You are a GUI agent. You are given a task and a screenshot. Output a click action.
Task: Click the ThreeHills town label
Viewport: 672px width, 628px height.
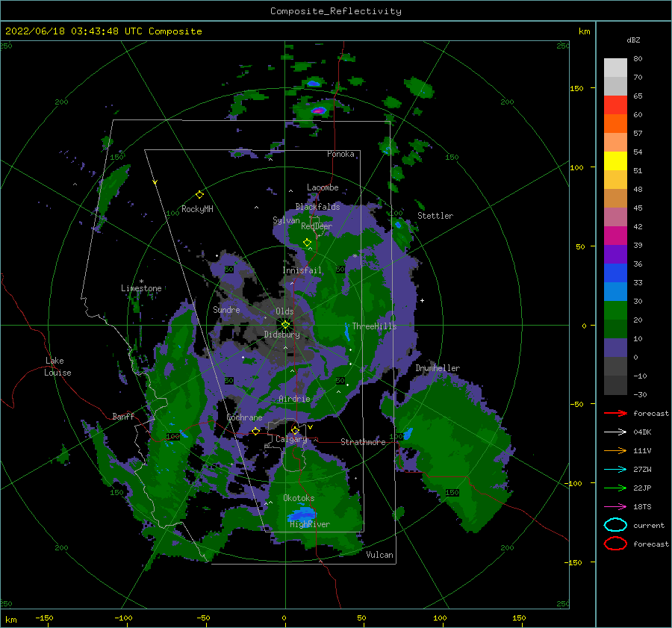point(375,326)
